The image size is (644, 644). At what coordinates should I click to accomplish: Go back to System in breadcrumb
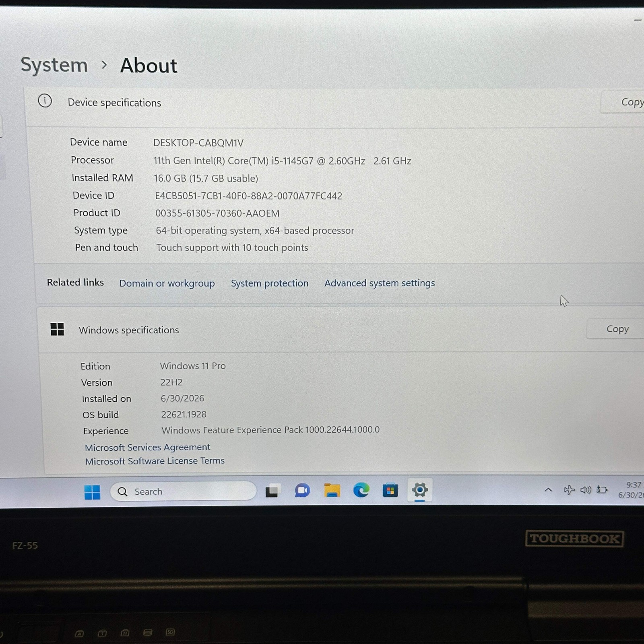tap(54, 65)
